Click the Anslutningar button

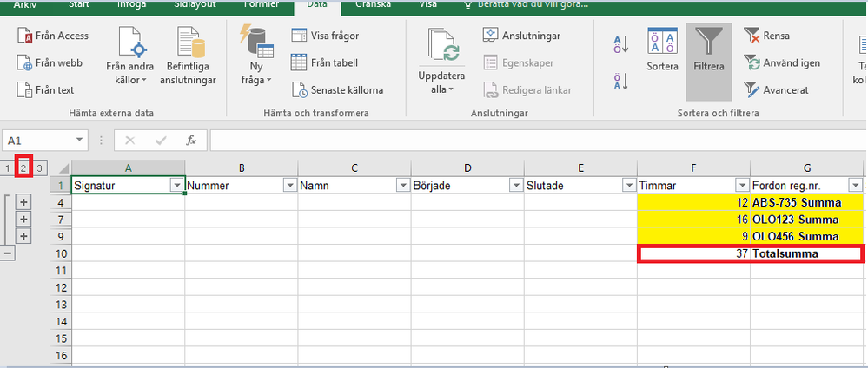click(x=523, y=36)
